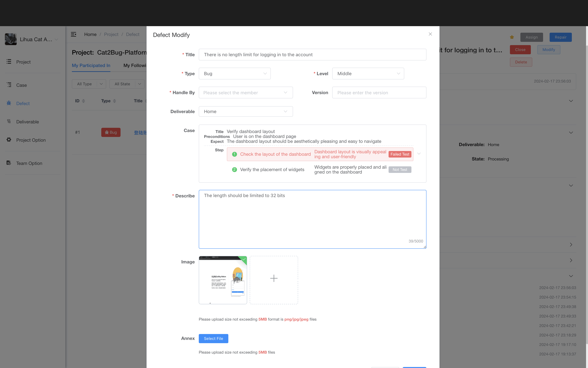
Task: Click the Project Option gear icon
Action: coord(9,140)
